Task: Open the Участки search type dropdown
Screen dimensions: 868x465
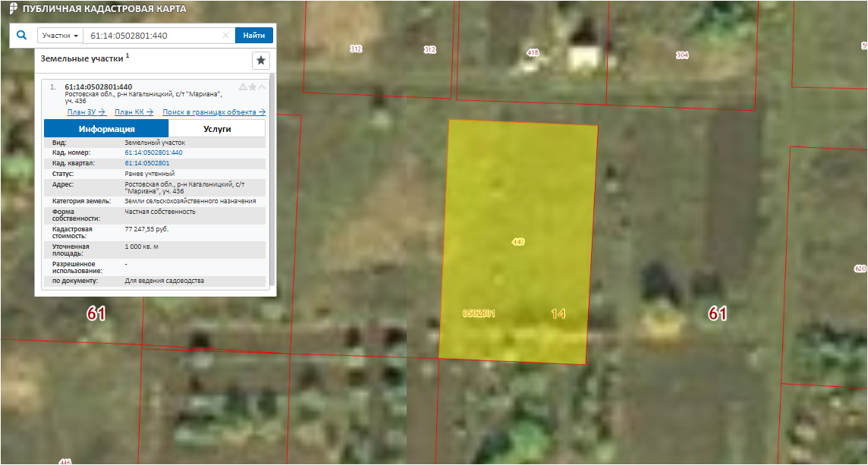Action: point(60,36)
